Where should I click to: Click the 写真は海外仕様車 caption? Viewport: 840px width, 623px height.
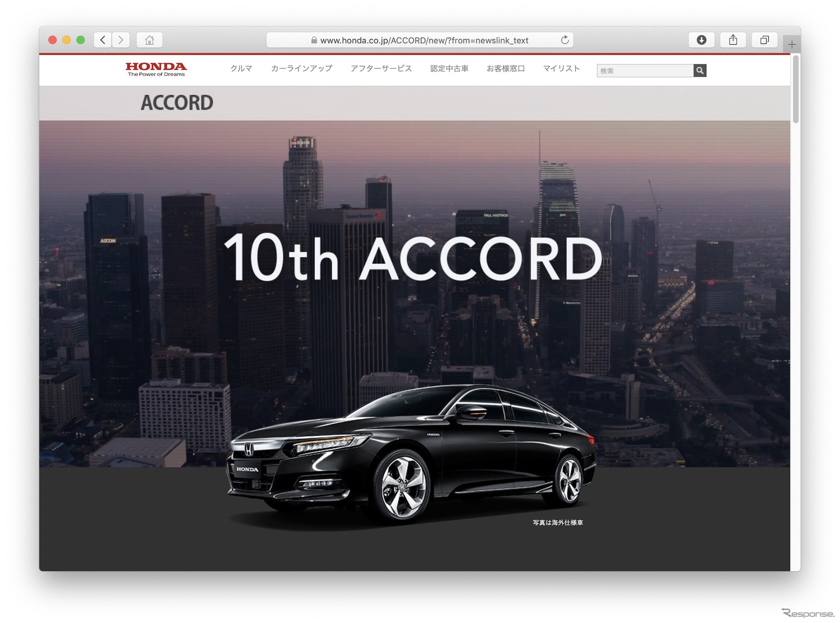click(558, 523)
